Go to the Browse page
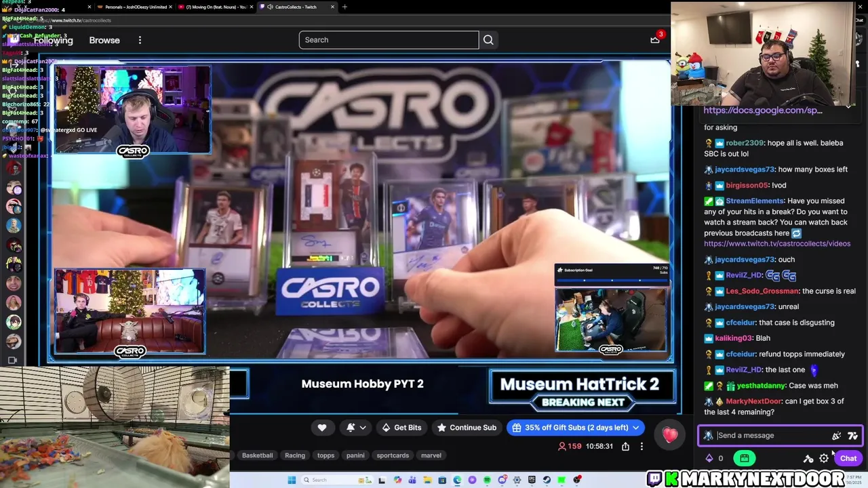Screen dimensions: 868x488 pos(104,40)
